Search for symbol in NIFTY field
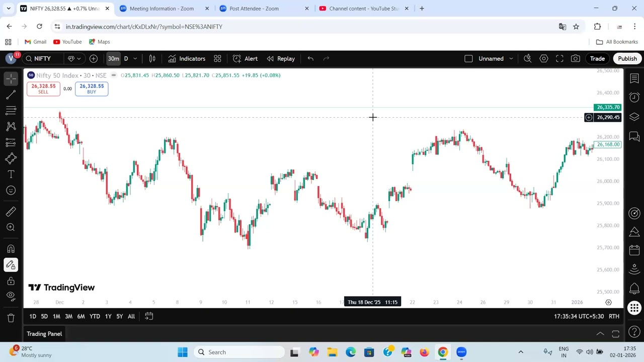This screenshot has width=644, height=362. [44, 59]
